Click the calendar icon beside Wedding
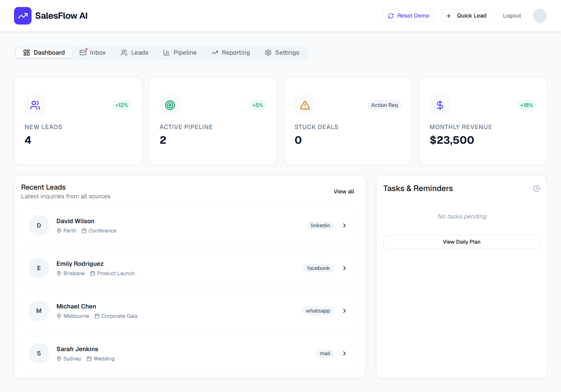 (x=89, y=359)
